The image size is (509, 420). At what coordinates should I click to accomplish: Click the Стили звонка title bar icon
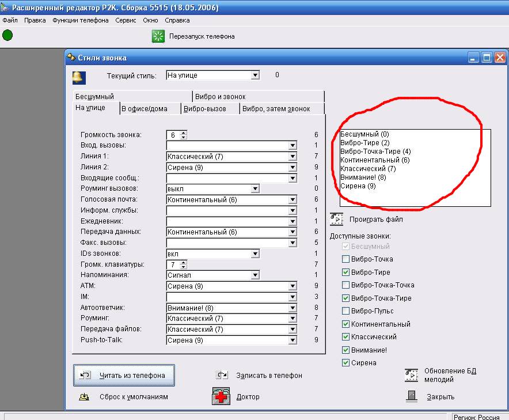pyautogui.click(x=71, y=57)
